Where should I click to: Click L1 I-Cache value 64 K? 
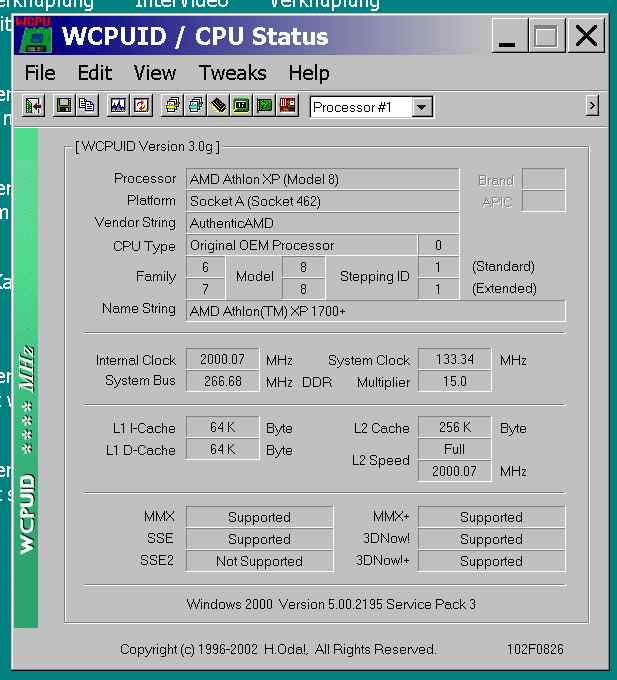[x=222, y=427]
